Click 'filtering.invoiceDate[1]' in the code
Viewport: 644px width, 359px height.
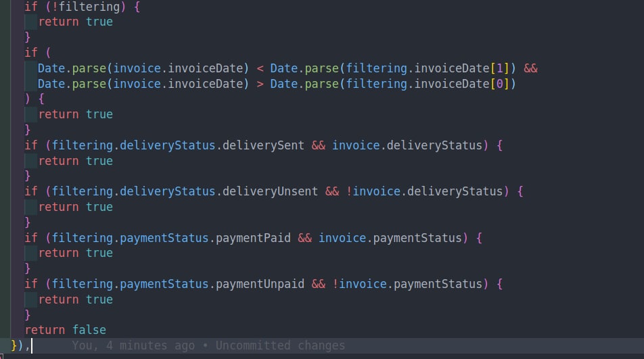click(427, 68)
